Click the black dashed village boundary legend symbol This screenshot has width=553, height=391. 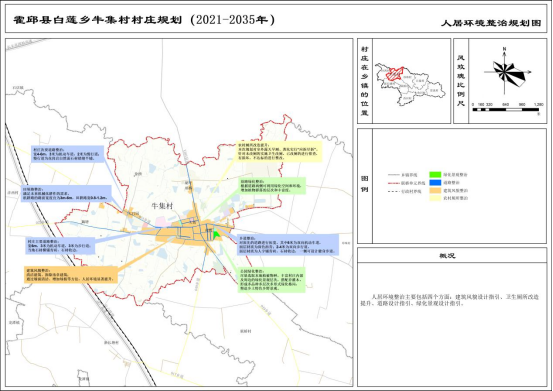393,191
